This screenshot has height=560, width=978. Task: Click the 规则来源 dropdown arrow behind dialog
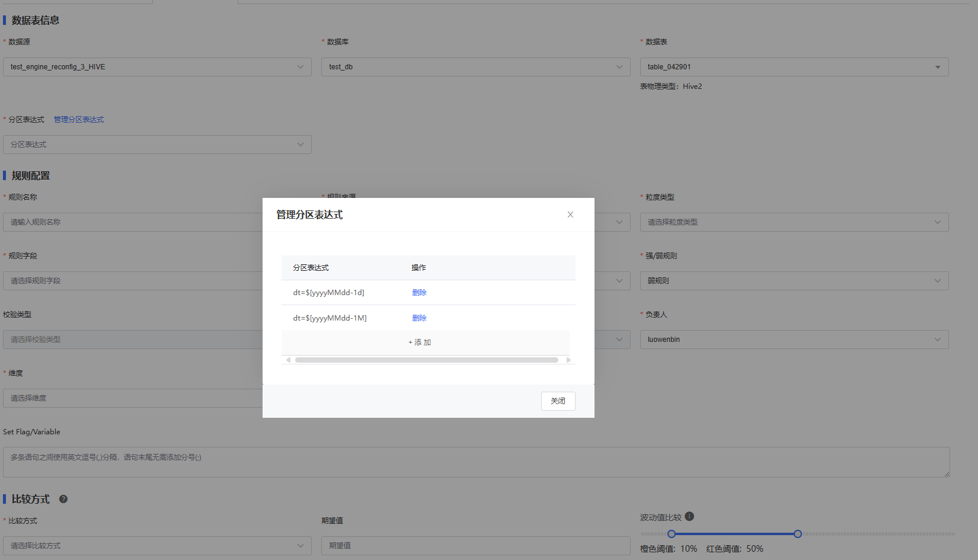[619, 222]
